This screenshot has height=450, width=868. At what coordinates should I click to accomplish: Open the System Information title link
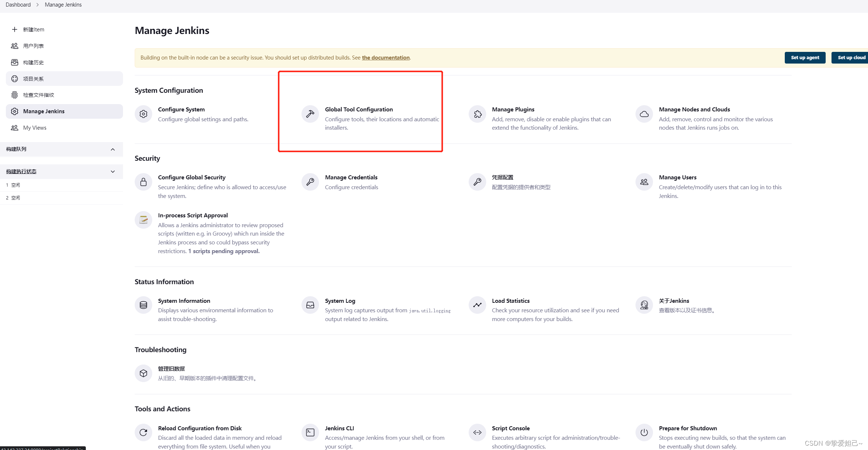point(184,301)
